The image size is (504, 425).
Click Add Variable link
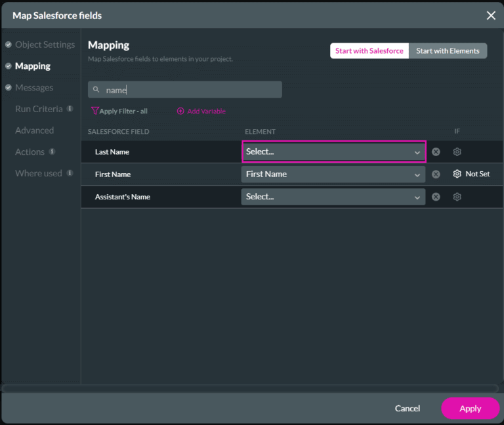click(x=201, y=111)
